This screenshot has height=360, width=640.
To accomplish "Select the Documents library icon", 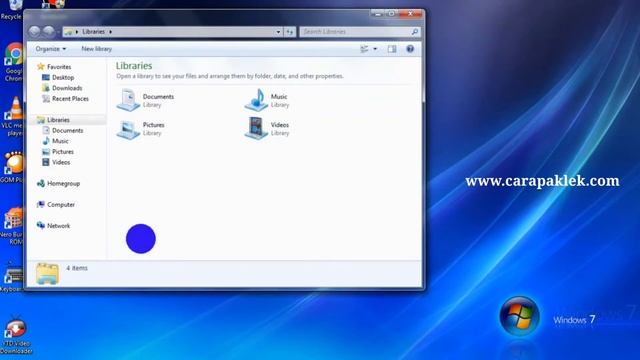I will 129,100.
